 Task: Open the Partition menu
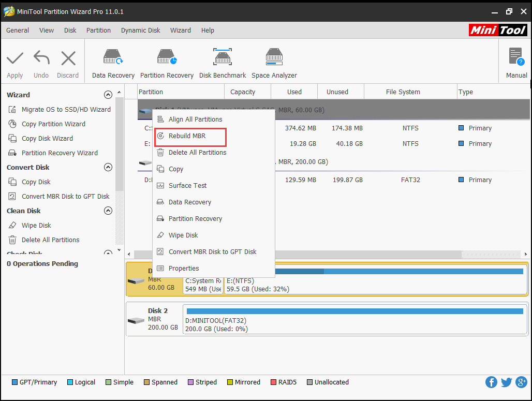coord(98,30)
